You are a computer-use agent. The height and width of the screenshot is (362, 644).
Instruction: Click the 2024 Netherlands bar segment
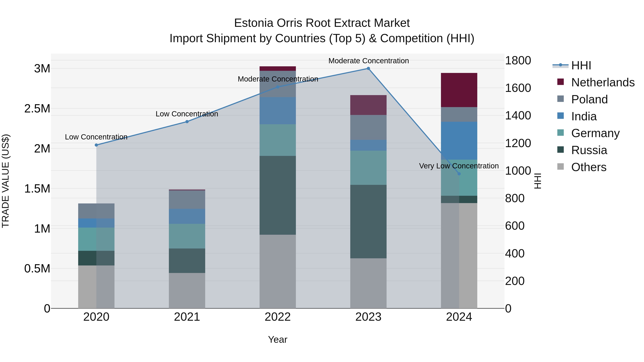coord(459,90)
